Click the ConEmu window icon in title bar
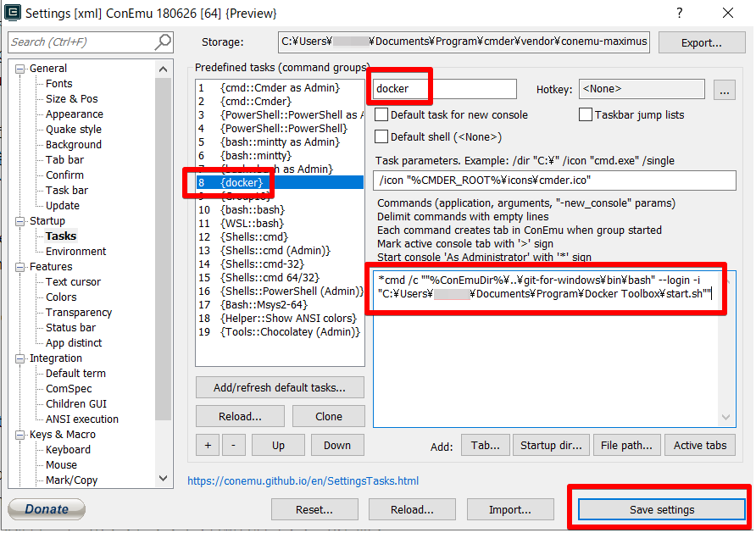Screen dimensions: 756x533 tap(13, 13)
